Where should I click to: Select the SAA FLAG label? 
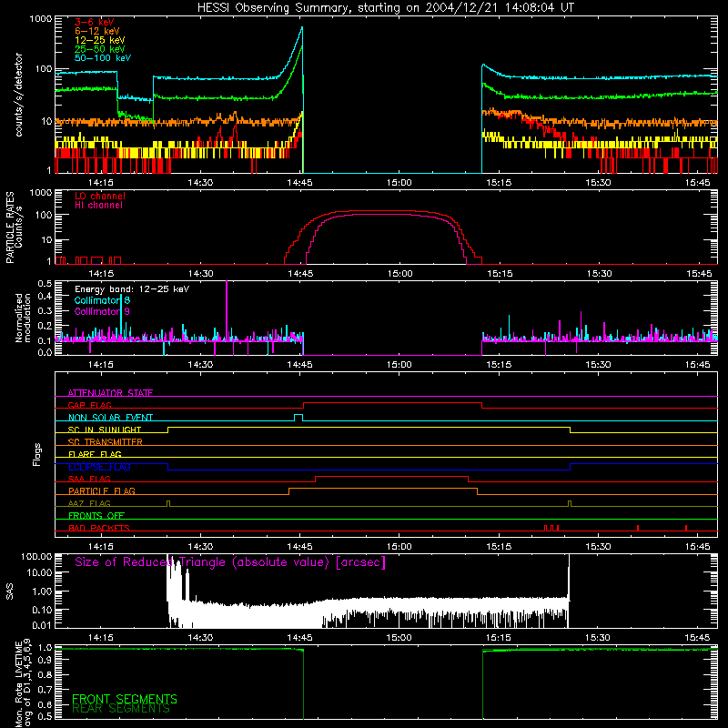click(89, 479)
